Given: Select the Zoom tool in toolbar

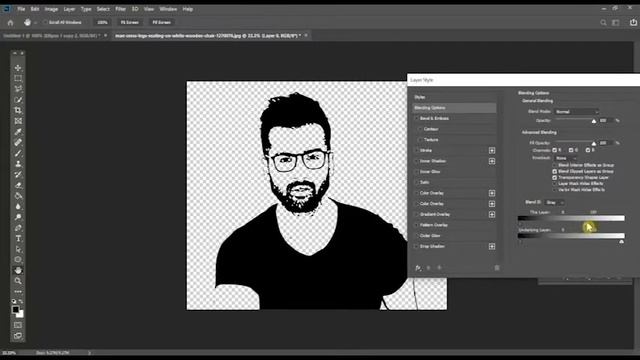Looking at the screenshot, I should click(x=18, y=281).
